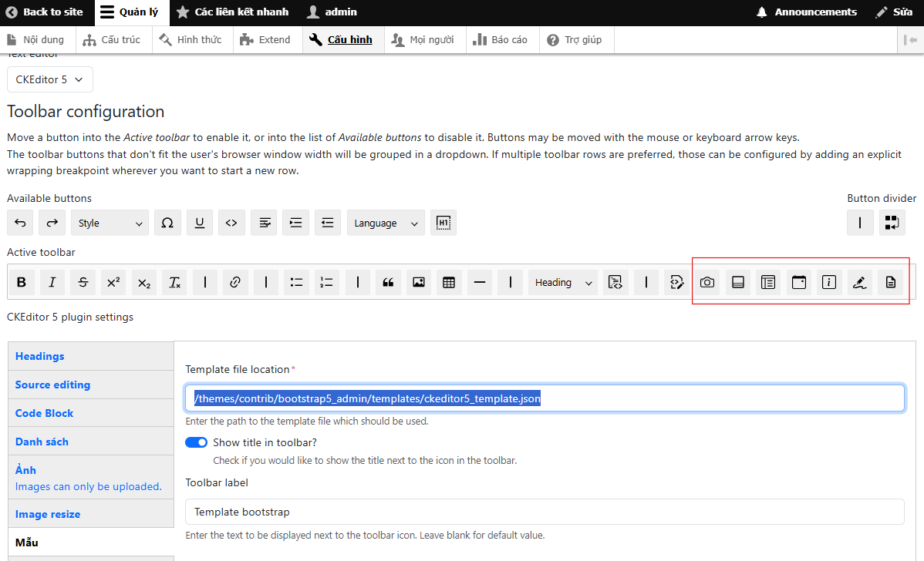Click the document template button at toolbar end

(x=890, y=283)
